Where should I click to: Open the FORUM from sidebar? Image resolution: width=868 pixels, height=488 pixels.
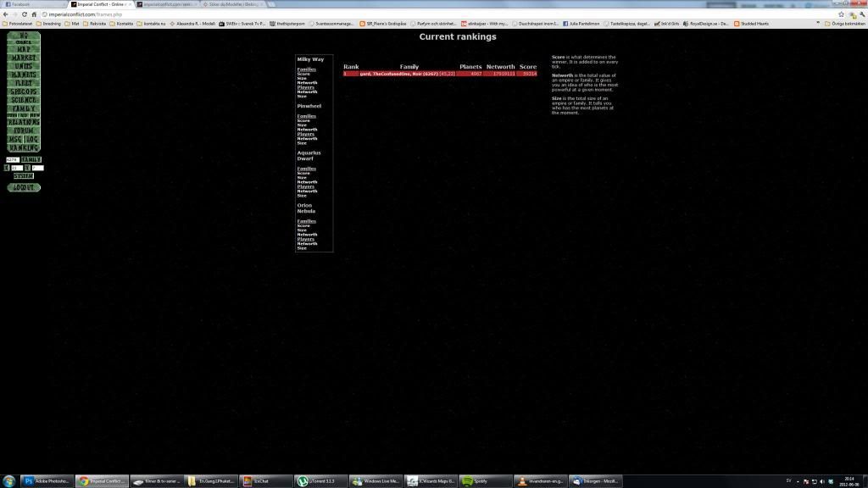pyautogui.click(x=24, y=130)
